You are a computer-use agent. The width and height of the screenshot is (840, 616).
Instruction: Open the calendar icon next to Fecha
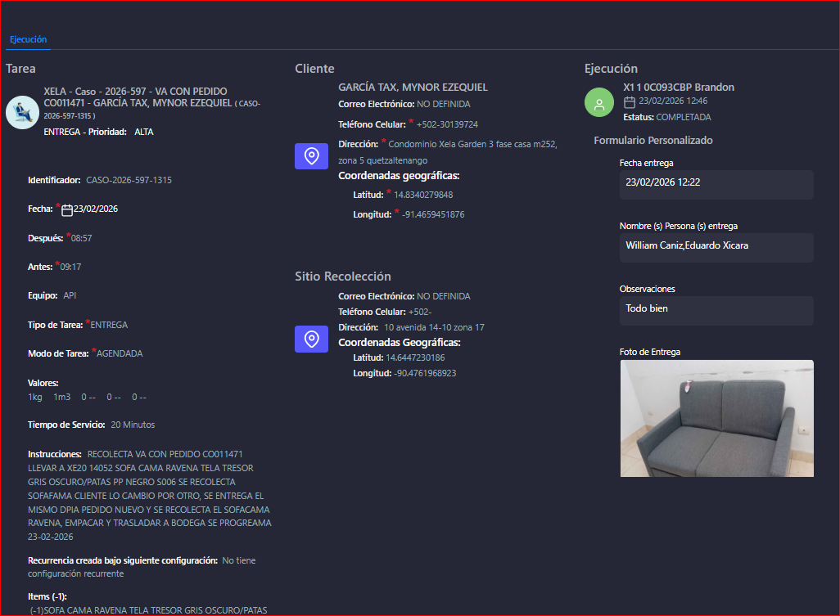67,210
